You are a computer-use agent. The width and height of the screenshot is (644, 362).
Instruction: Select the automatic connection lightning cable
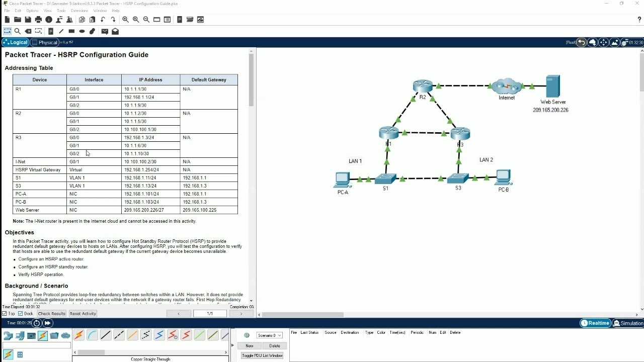(79, 335)
